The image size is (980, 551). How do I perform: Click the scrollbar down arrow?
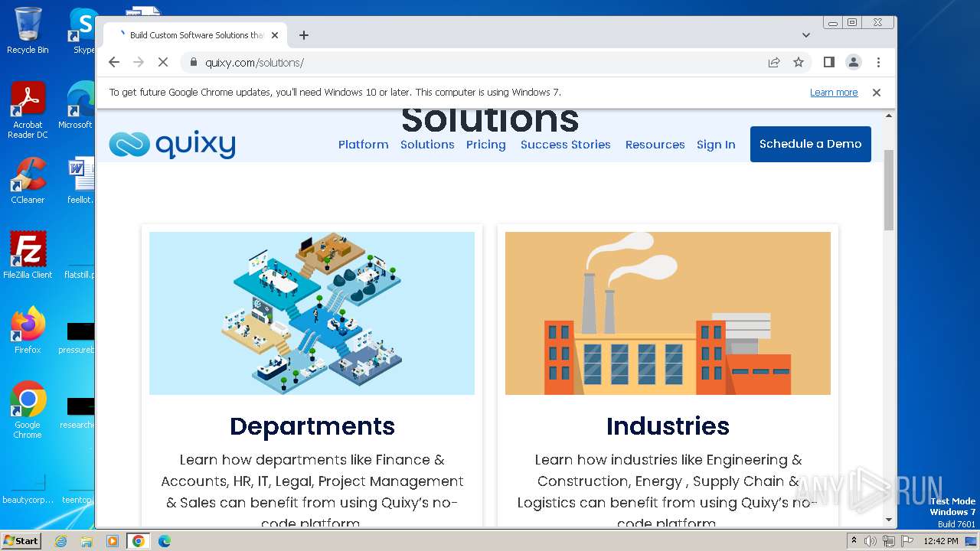889,520
